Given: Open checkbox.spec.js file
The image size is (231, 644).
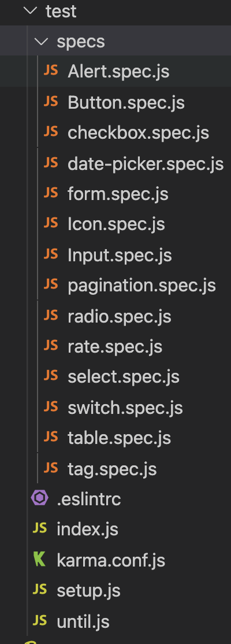Looking at the screenshot, I should click(x=138, y=132).
